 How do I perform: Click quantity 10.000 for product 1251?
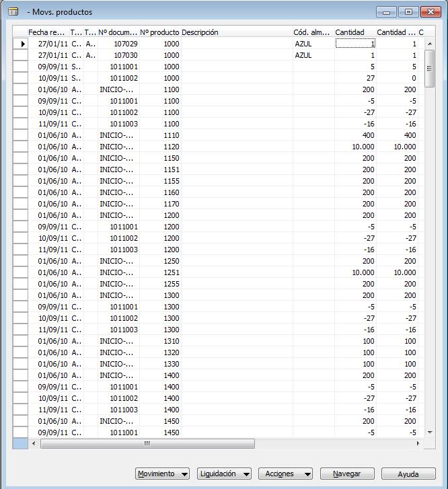363,272
